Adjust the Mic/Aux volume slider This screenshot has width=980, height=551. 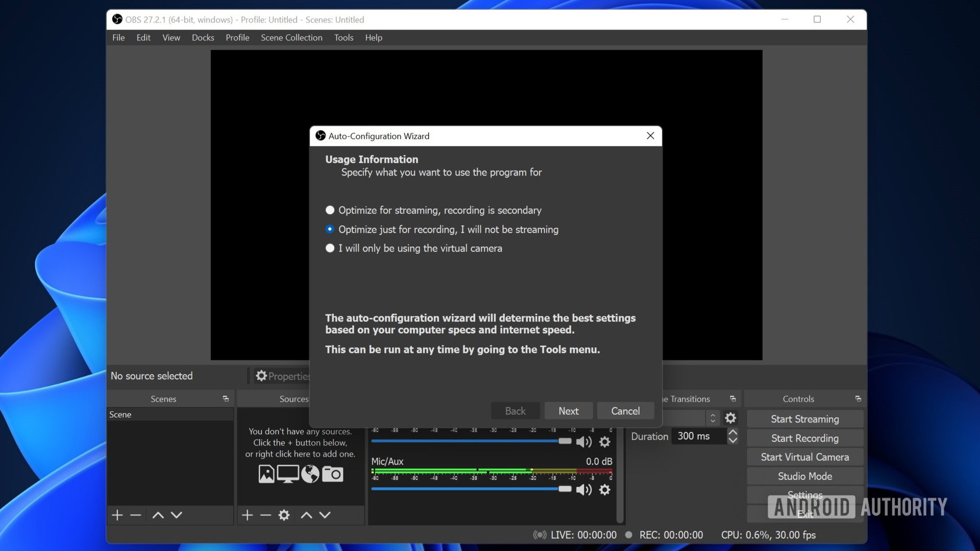coord(563,489)
